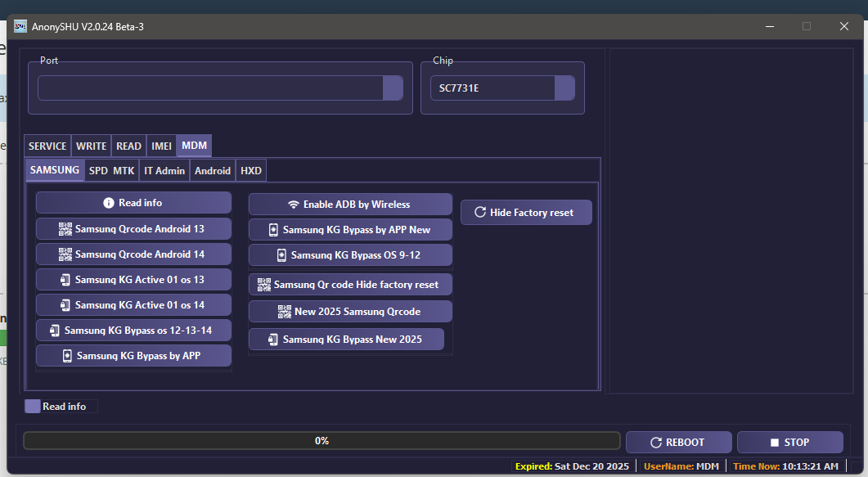The height and width of the screenshot is (477, 868).
Task: Click the STOP button label
Action: click(797, 443)
